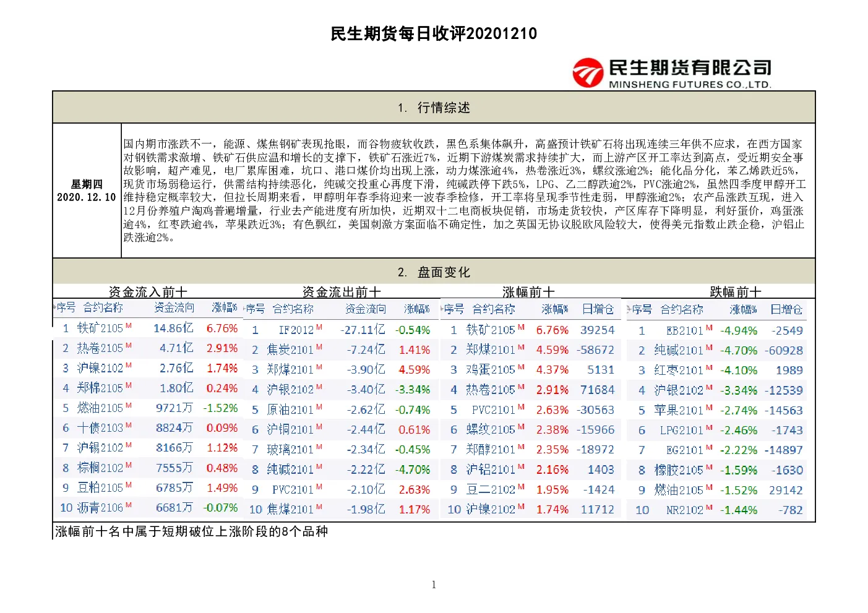Click contract 螺纹2105
868x613 pixels.
click(x=491, y=430)
